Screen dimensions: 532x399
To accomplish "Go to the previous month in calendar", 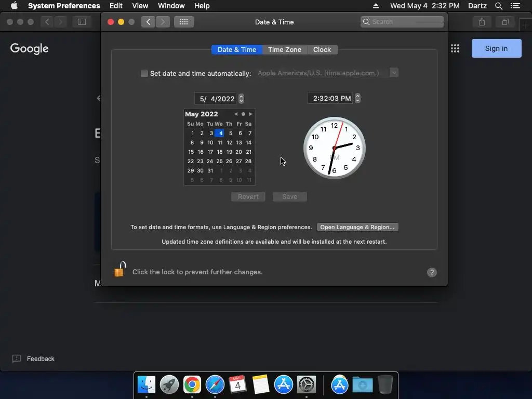I will pyautogui.click(x=236, y=114).
